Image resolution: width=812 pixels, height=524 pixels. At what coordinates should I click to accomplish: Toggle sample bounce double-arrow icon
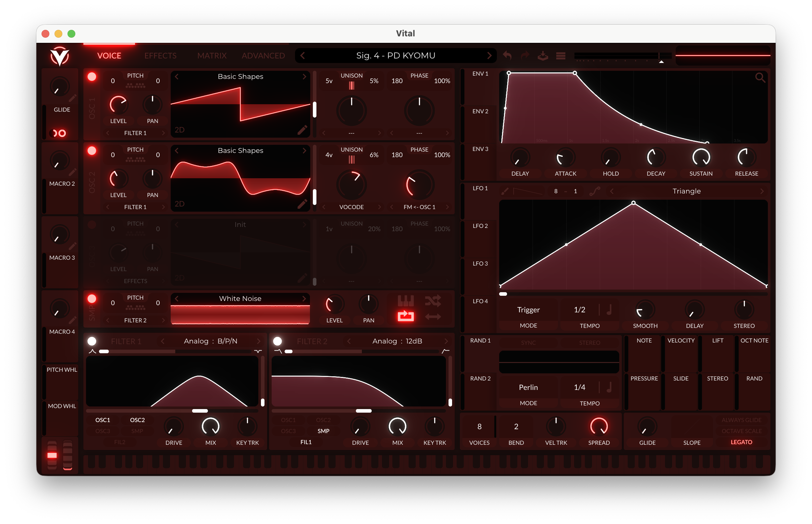(433, 317)
